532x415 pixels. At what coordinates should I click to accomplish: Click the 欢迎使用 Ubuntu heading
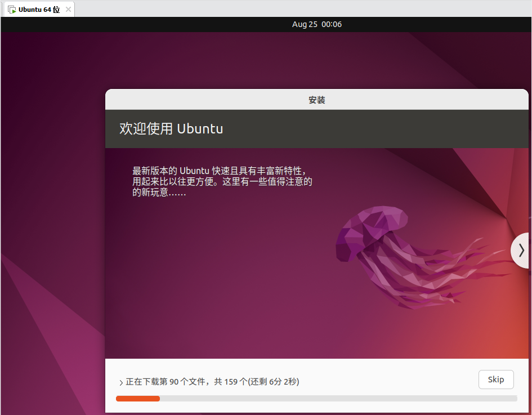pyautogui.click(x=171, y=128)
